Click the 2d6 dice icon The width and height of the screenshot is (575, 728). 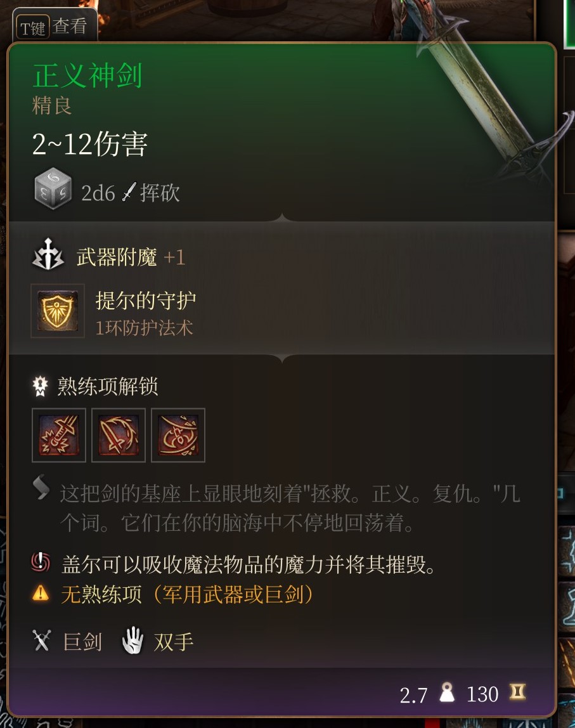click(x=53, y=189)
